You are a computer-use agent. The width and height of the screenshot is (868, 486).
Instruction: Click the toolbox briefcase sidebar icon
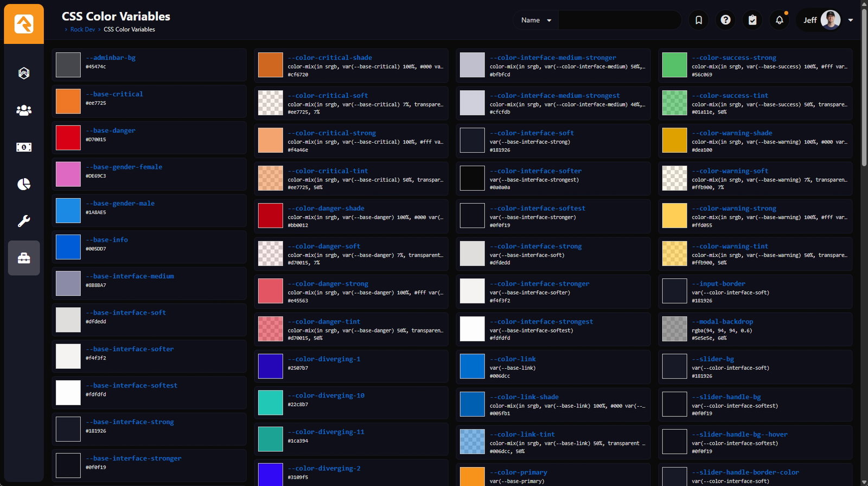[x=24, y=258]
